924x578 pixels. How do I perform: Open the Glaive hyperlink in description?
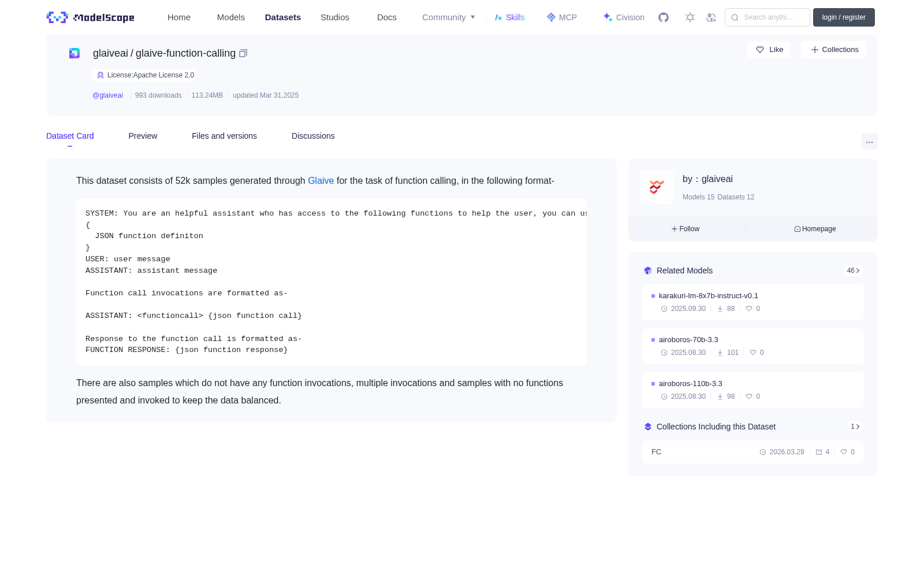pyautogui.click(x=321, y=181)
